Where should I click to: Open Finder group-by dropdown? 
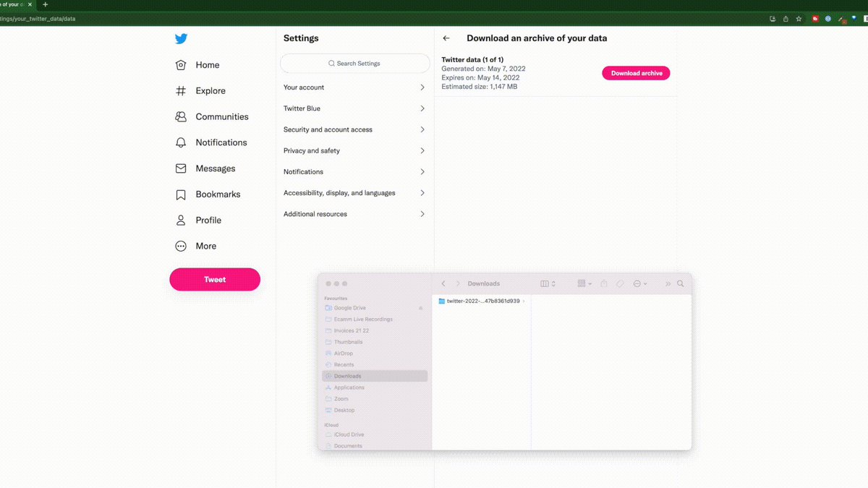(x=584, y=284)
